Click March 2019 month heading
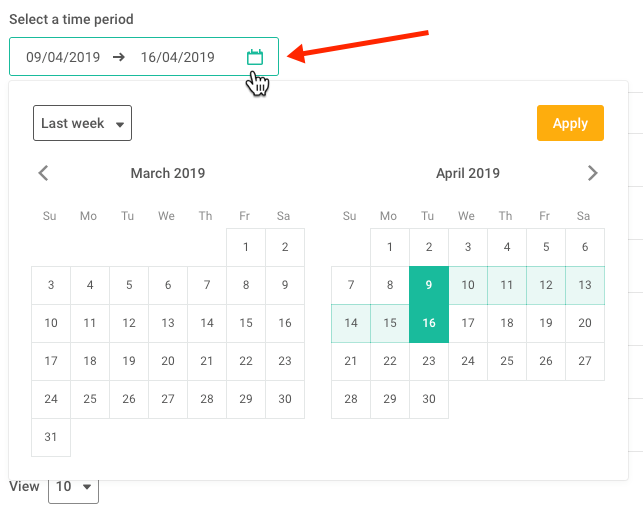Image resolution: width=643 pixels, height=515 pixels. [x=168, y=173]
